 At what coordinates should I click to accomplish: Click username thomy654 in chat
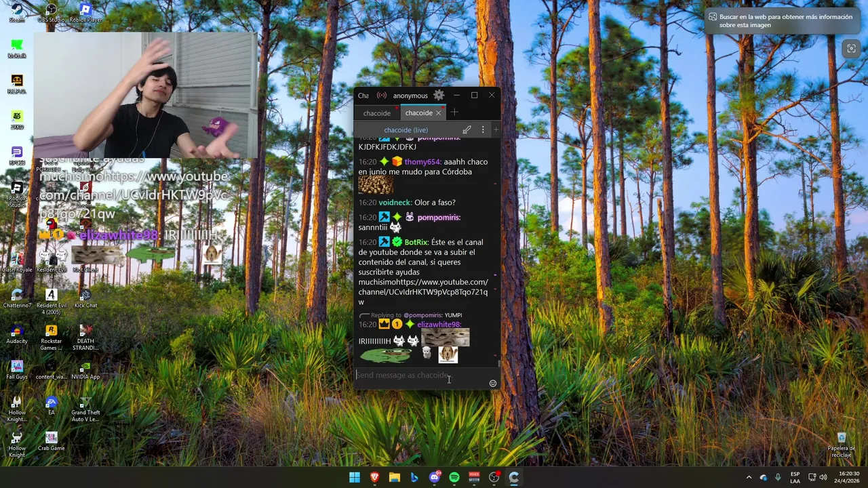click(x=422, y=162)
